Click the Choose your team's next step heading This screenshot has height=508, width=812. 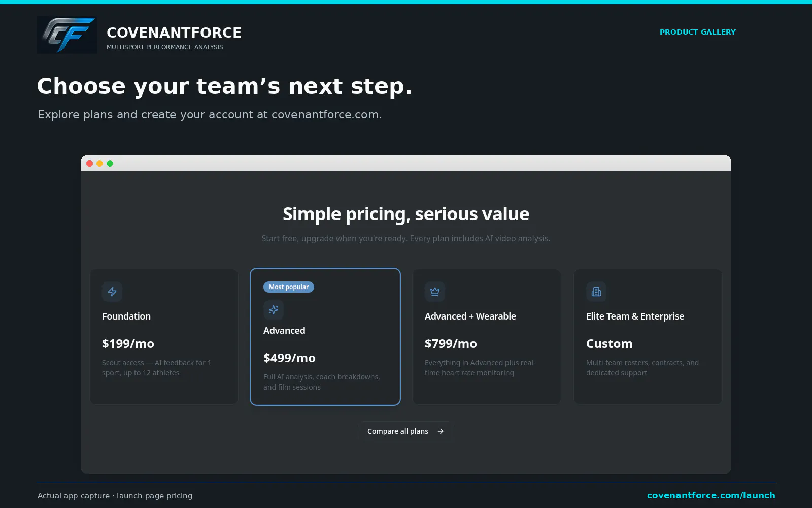(224, 86)
